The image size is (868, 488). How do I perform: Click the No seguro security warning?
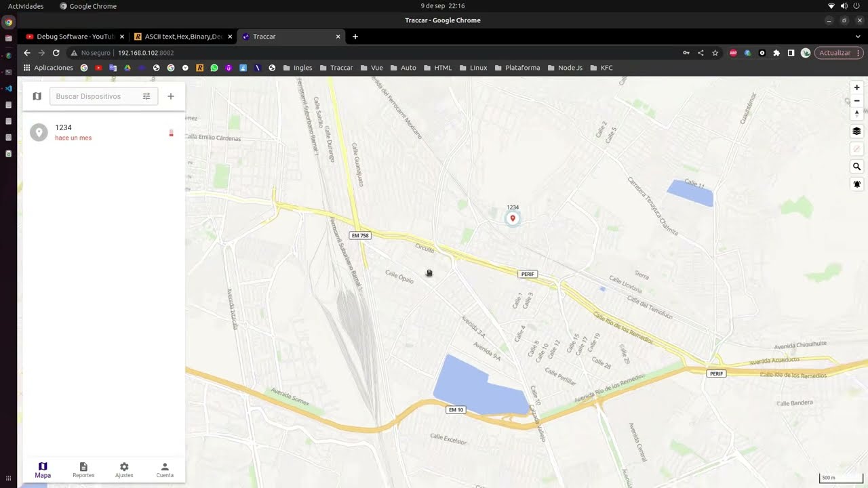coord(90,53)
